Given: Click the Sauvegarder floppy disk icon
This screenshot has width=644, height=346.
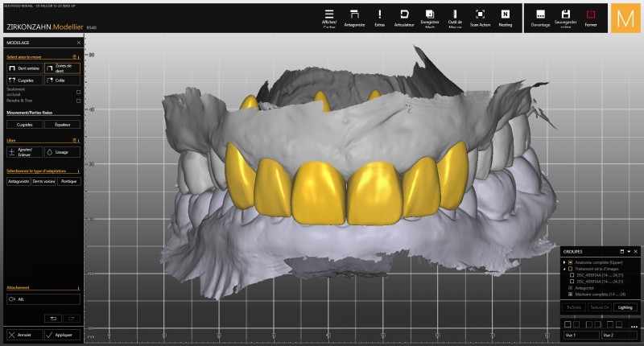Looking at the screenshot, I should click(x=566, y=14).
